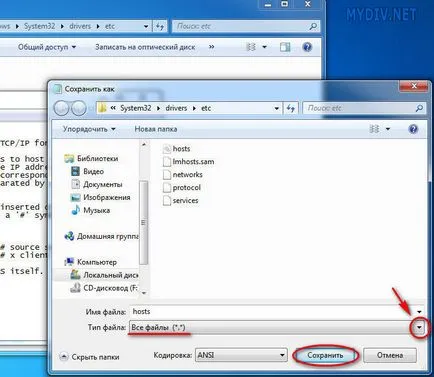The image size is (434, 377).
Task: Click search magnifier in Explorer window
Action: pyautogui.click(x=313, y=26)
